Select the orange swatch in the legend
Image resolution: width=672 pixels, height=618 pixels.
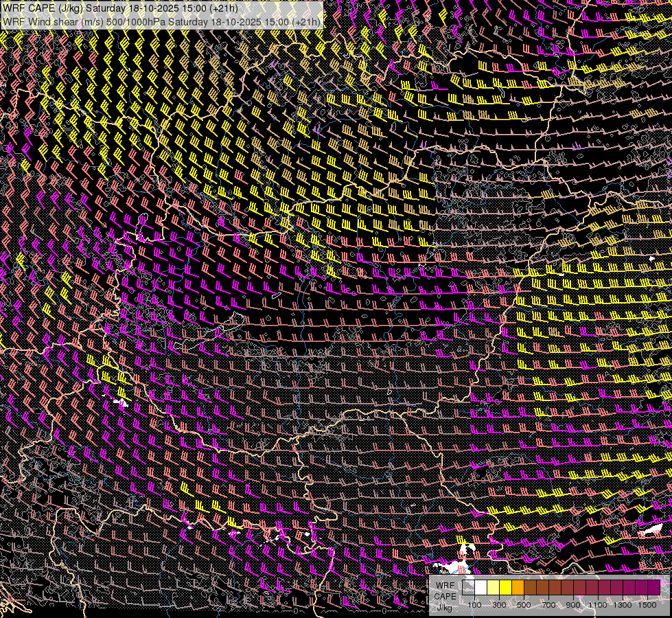(518, 588)
